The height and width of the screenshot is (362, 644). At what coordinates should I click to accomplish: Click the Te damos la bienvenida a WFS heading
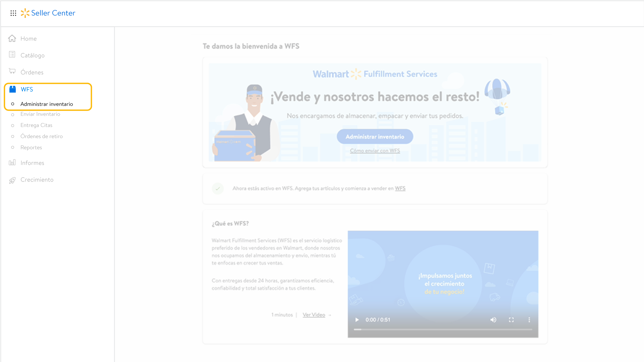[251, 46]
